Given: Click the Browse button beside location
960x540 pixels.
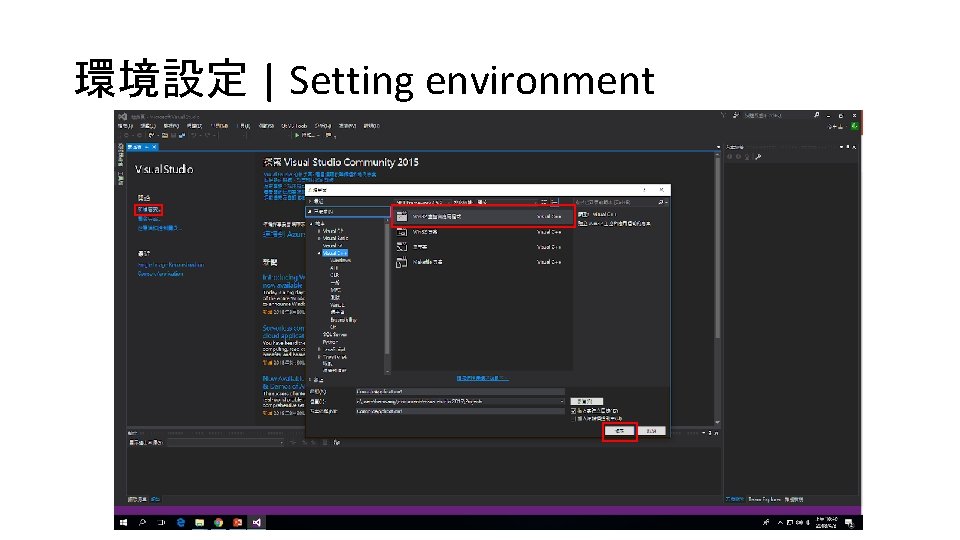Looking at the screenshot, I should click(587, 402).
